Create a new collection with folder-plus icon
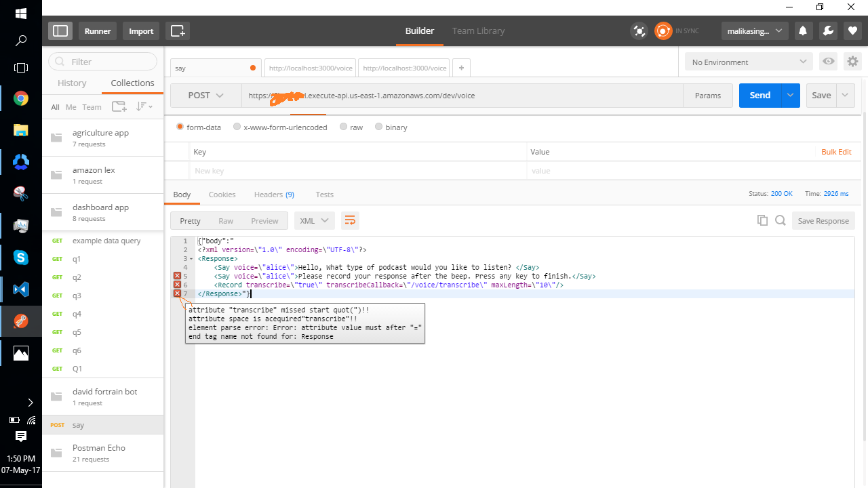 [x=119, y=106]
